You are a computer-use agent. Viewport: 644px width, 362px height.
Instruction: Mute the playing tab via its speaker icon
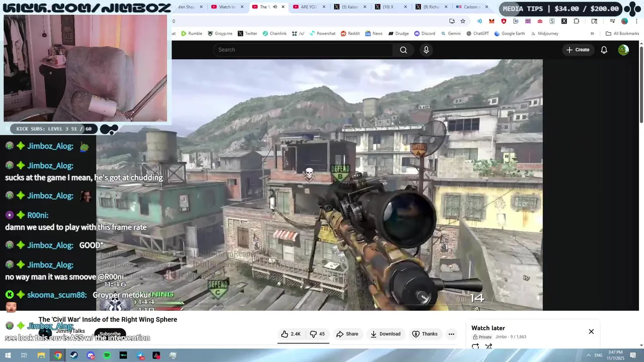point(275,7)
